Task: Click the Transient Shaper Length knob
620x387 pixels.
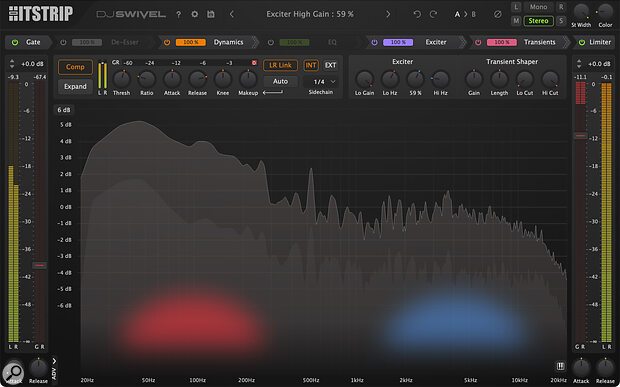Action: (x=499, y=79)
